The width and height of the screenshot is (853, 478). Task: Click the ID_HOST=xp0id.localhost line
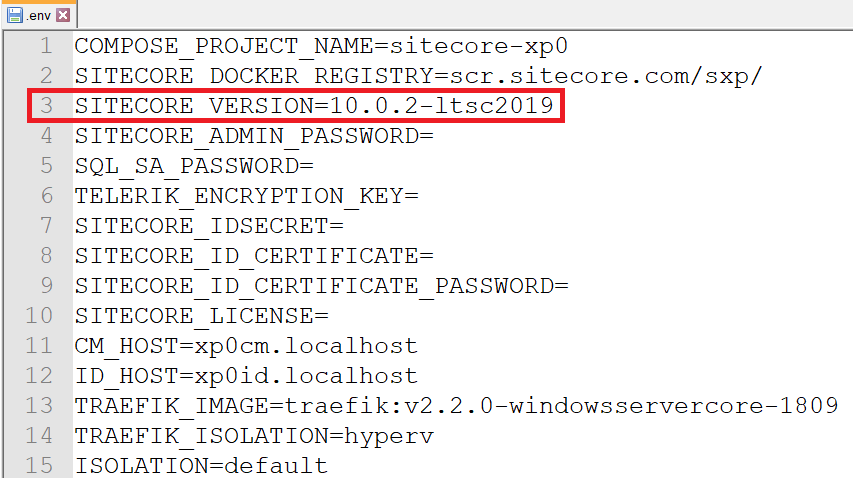tap(246, 376)
